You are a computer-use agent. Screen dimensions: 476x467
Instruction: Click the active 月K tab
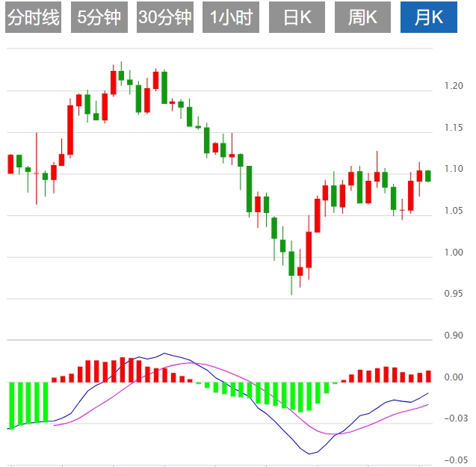[428, 18]
